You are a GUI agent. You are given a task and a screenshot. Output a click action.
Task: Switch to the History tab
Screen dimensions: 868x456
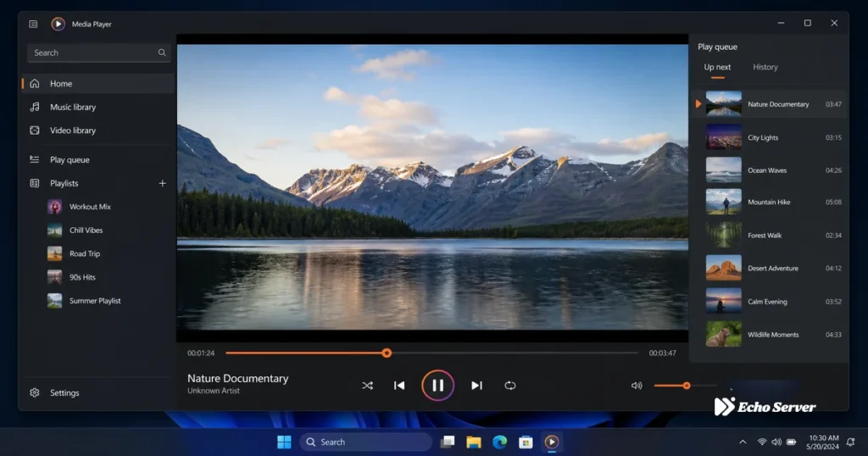click(765, 67)
